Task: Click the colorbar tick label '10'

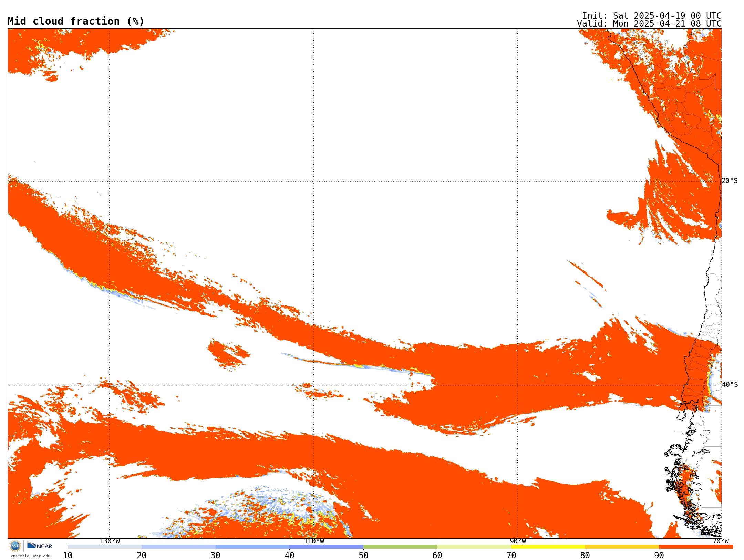Action: click(x=68, y=556)
